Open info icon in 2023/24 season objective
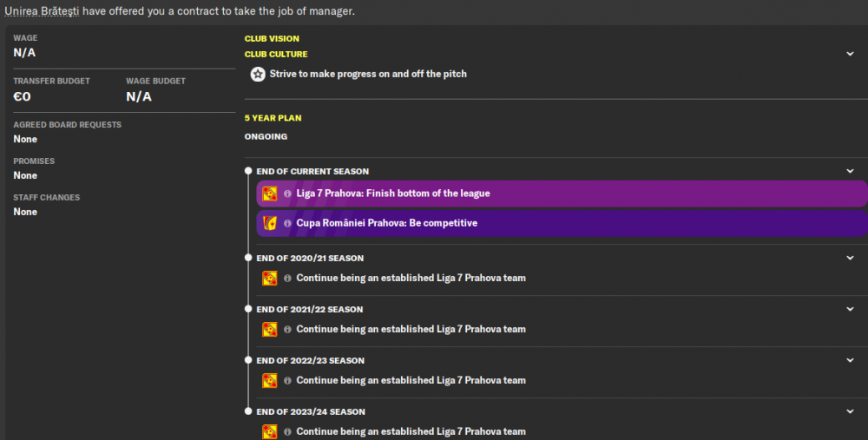This screenshot has width=868, height=440. [287, 431]
